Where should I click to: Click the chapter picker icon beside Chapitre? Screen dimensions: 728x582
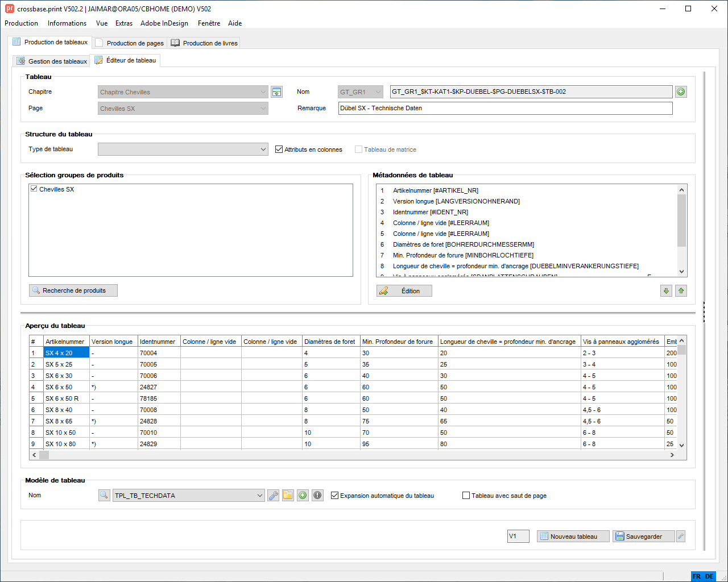[277, 92]
